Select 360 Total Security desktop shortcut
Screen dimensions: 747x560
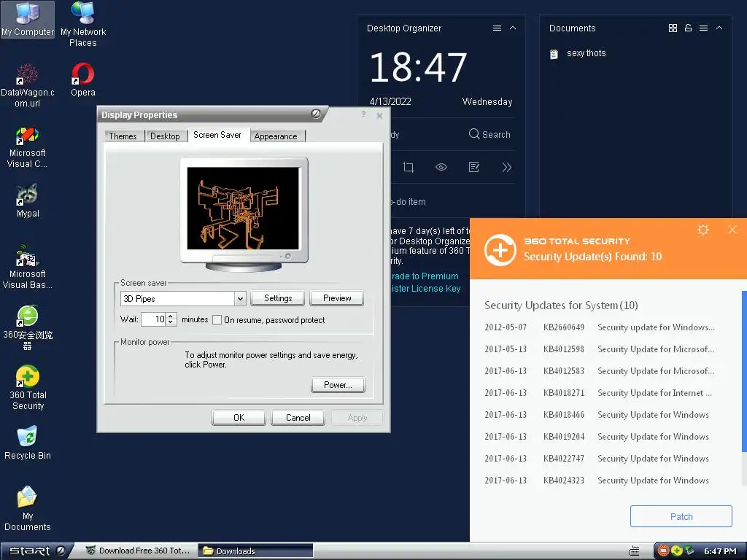coord(28,388)
